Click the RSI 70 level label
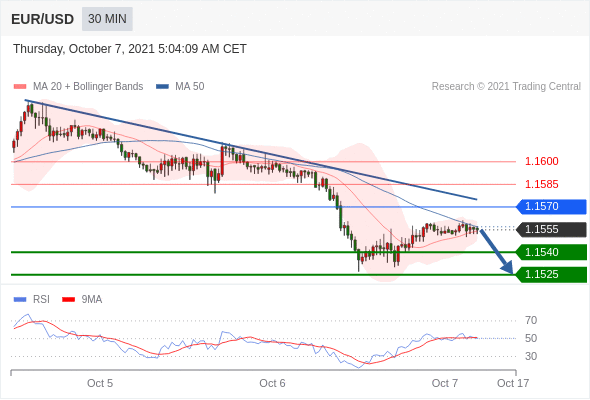Image resolution: width=590 pixels, height=400 pixels. click(x=531, y=321)
